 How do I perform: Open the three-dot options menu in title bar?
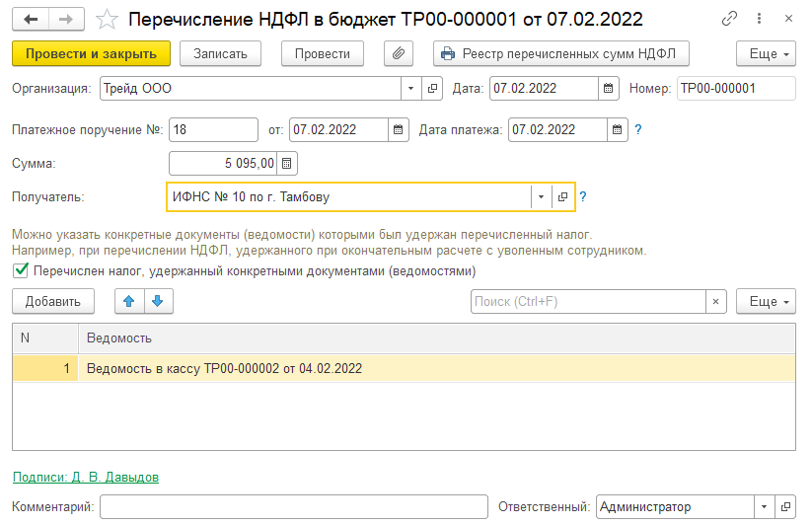pos(759,19)
